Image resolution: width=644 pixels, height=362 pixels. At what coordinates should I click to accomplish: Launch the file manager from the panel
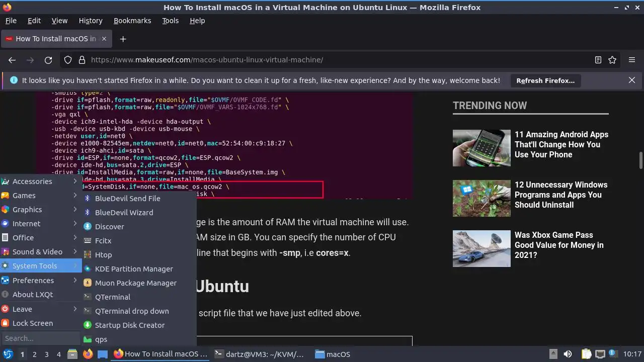point(72,354)
